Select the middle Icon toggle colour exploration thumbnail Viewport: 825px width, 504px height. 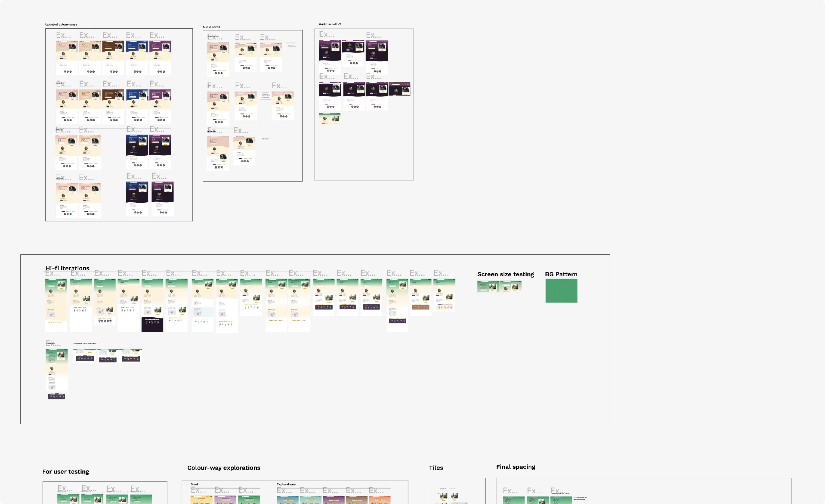pyautogui.click(x=108, y=356)
